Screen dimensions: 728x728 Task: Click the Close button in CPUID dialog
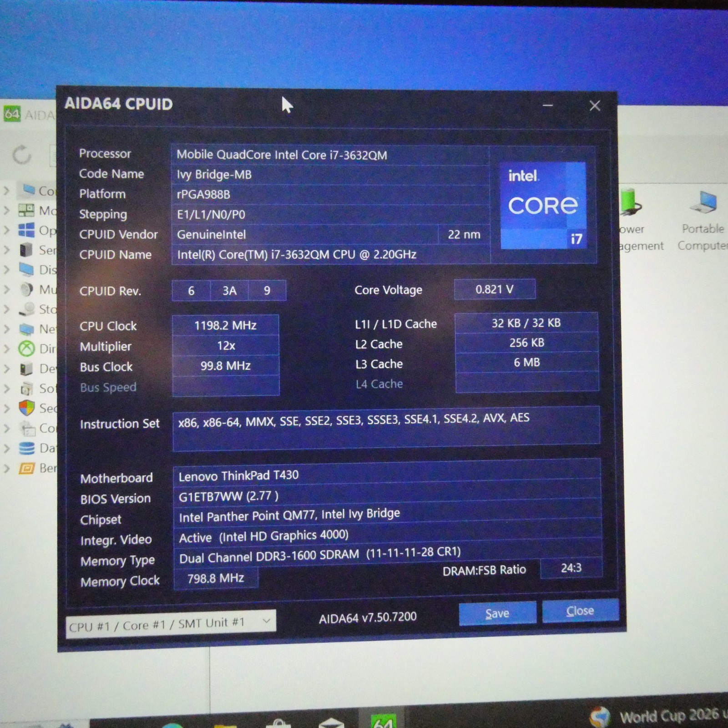(580, 611)
